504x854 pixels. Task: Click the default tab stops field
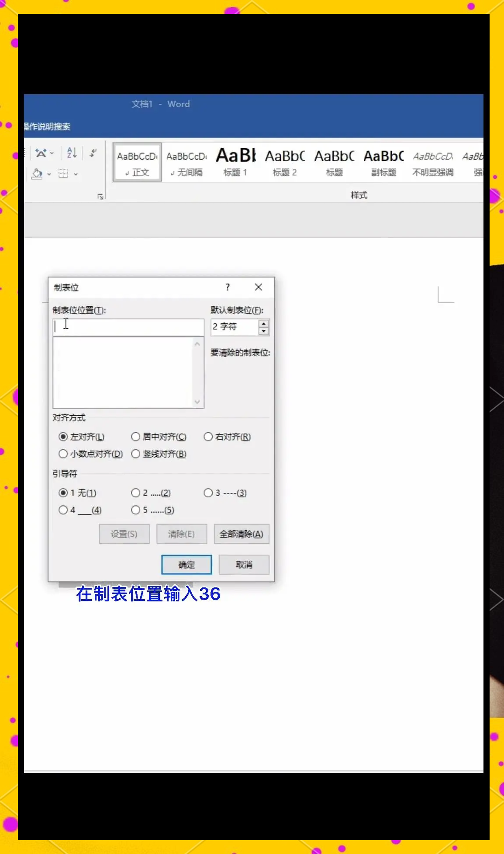[235, 327]
